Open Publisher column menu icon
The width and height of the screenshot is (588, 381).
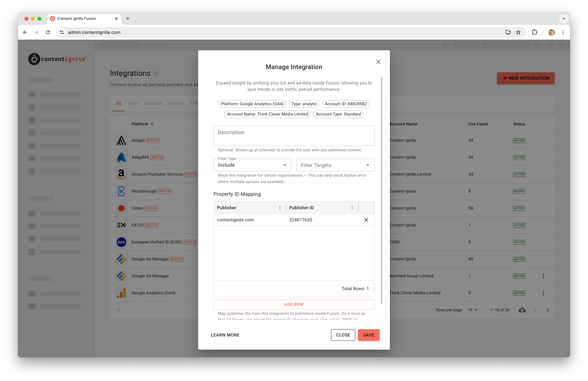coord(280,208)
